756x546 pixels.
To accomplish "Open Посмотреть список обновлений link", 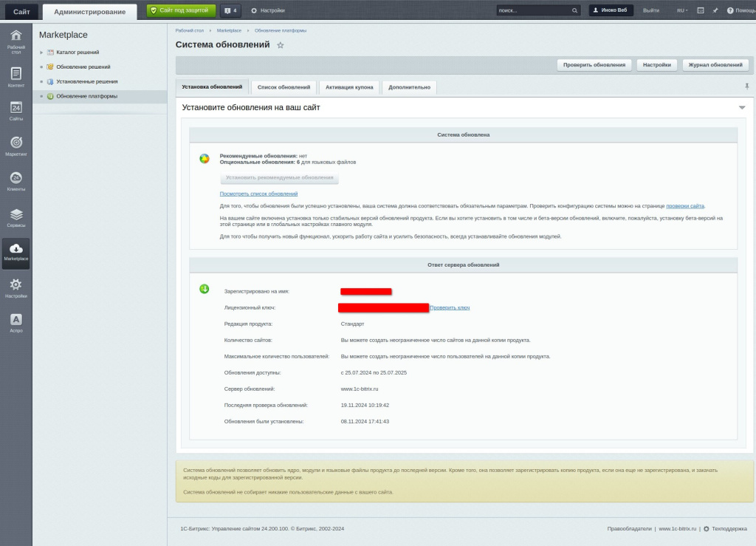I will (x=258, y=194).
